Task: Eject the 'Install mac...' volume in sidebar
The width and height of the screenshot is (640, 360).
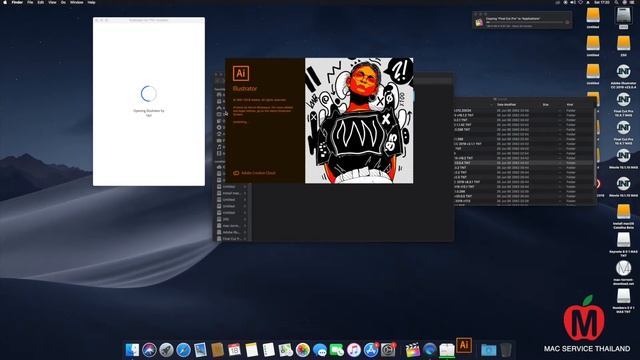Action: pyautogui.click(x=245, y=193)
